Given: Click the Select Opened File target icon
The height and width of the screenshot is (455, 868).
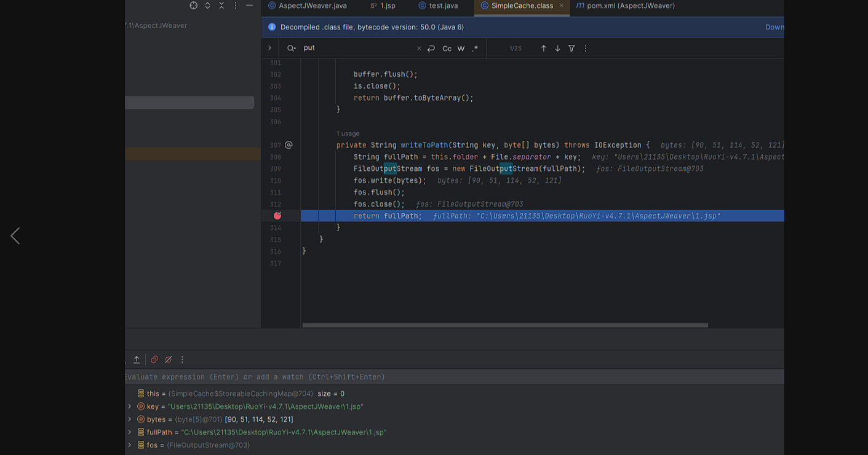Looking at the screenshot, I should point(194,6).
